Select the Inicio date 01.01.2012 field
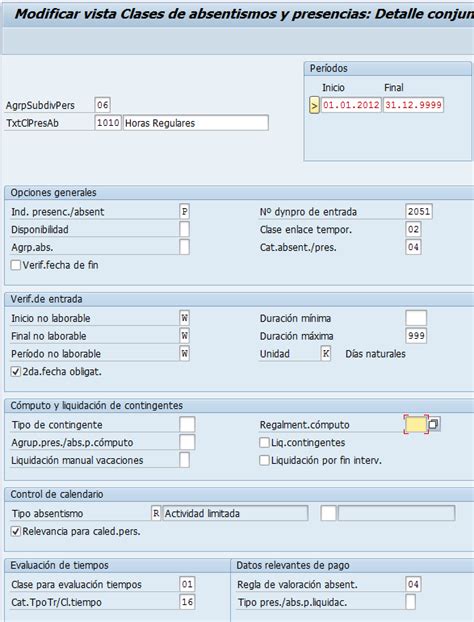 pos(351,105)
